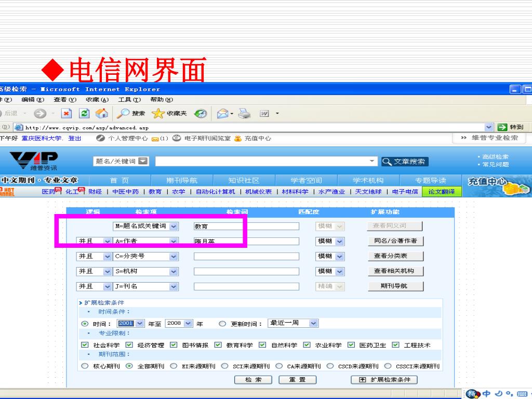
Task: Click the 扩展检索条件 button
Action: point(384,380)
